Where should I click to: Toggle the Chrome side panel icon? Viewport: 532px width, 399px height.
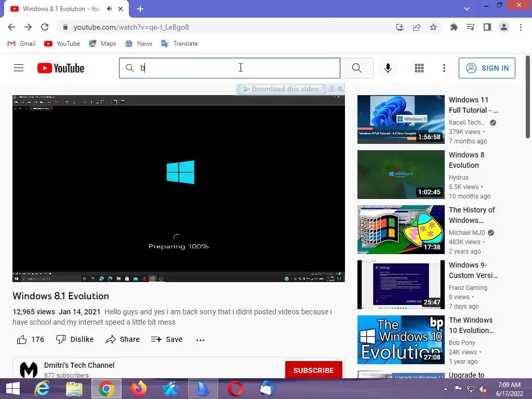487,27
